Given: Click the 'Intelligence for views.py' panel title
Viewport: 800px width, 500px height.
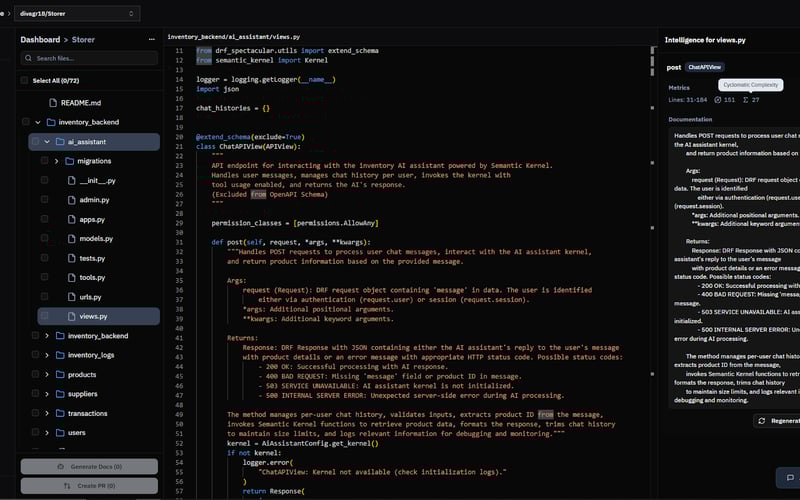Looking at the screenshot, I should 705,40.
